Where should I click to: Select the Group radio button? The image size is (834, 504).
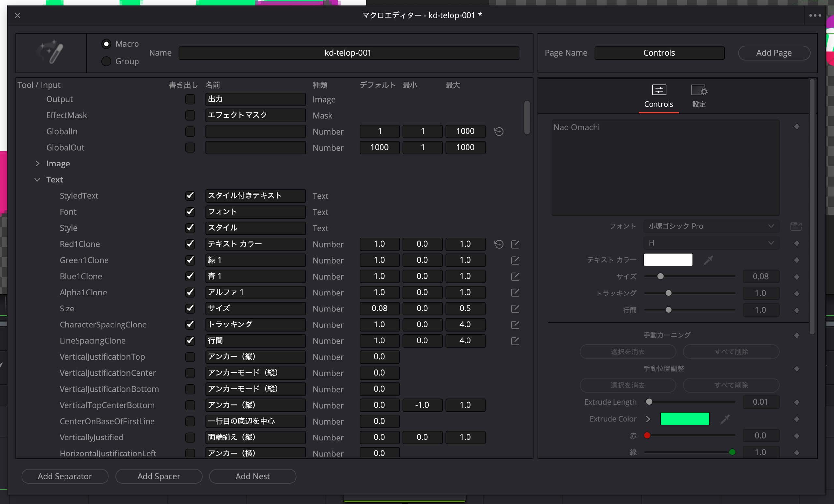[106, 61]
